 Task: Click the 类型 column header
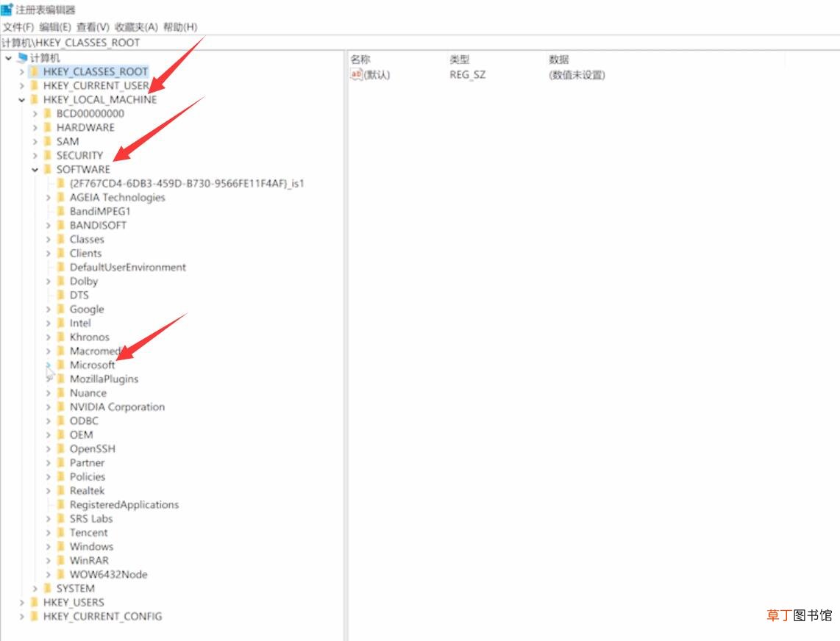point(460,60)
